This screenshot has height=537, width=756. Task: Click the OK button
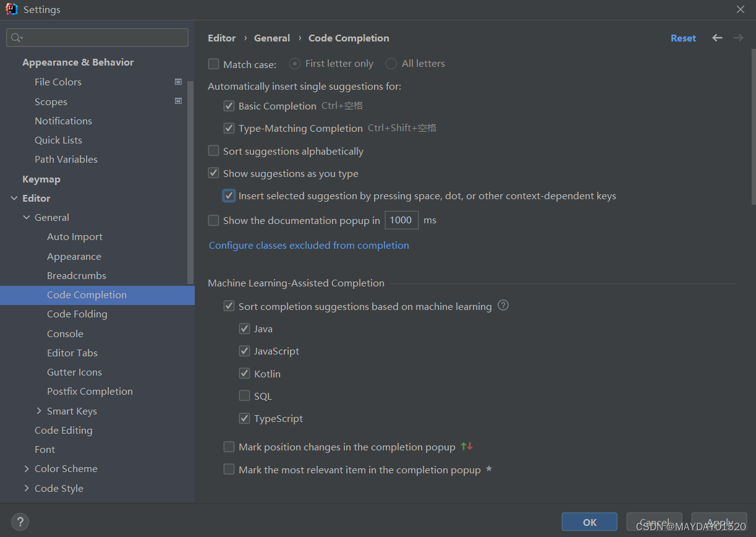(589, 522)
